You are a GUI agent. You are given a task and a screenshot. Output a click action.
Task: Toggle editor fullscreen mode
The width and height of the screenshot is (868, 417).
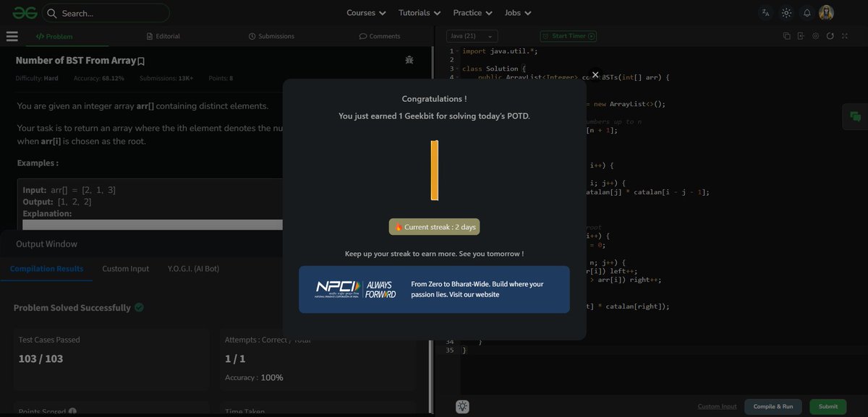(x=844, y=36)
